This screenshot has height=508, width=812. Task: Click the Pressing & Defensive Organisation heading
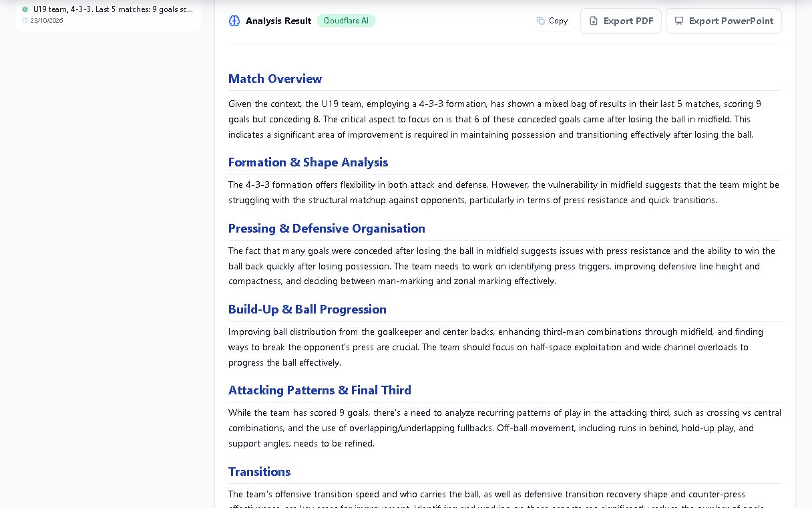(x=327, y=229)
